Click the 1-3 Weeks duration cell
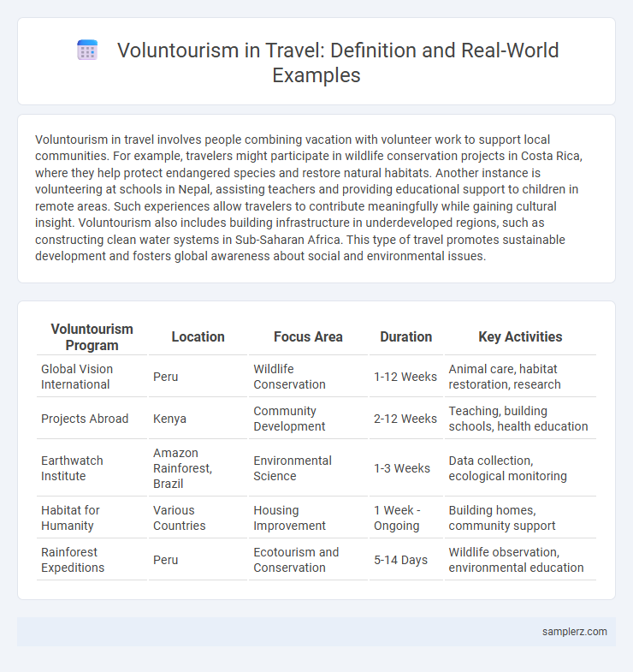Viewport: 633px width, 672px height. click(x=406, y=468)
